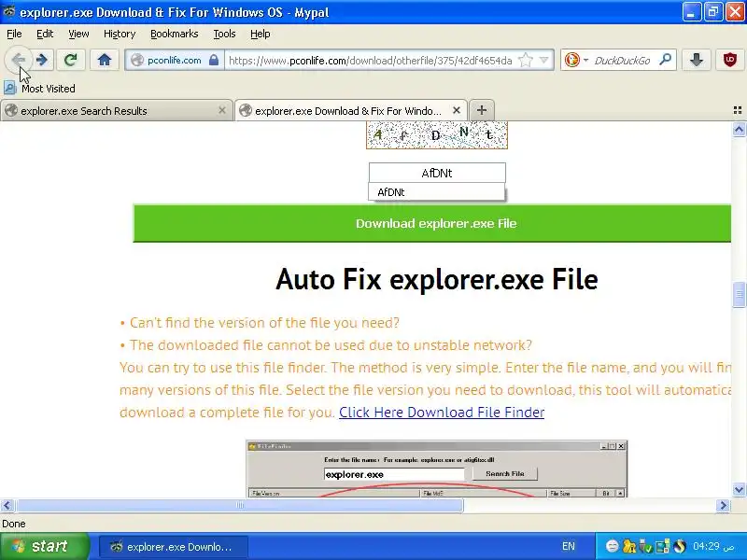Open the History menu
The width and height of the screenshot is (747, 560).
coord(120,34)
